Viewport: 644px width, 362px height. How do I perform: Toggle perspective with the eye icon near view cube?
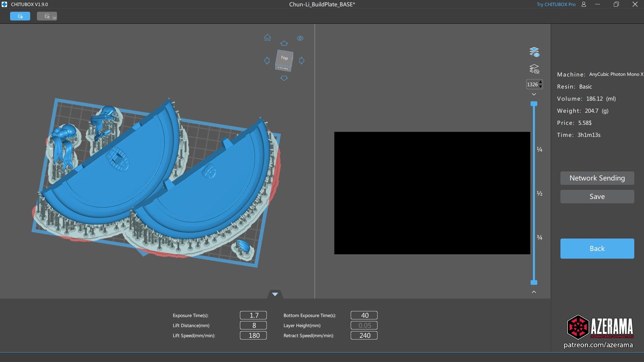[x=300, y=38]
